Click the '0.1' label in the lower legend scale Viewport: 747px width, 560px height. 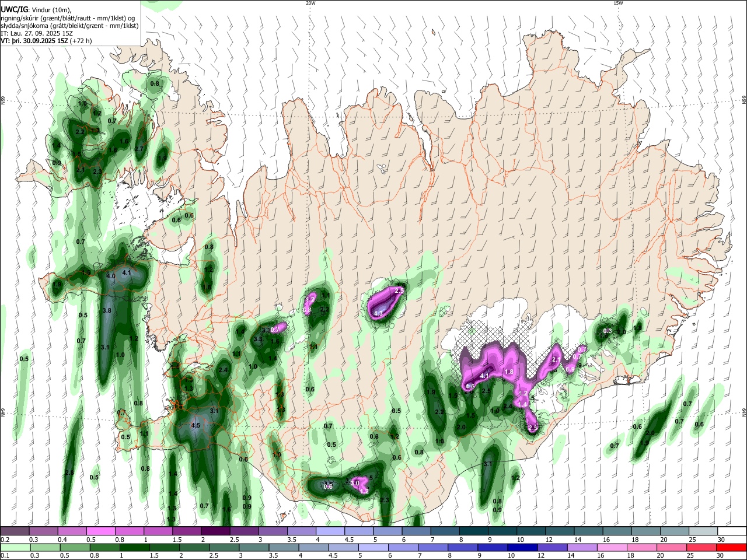pyautogui.click(x=4, y=555)
